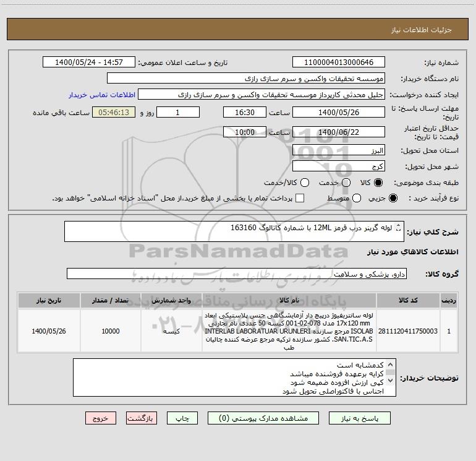The width and height of the screenshot is (476, 461).
Task: Click the بازگشت back button
Action: (142, 418)
